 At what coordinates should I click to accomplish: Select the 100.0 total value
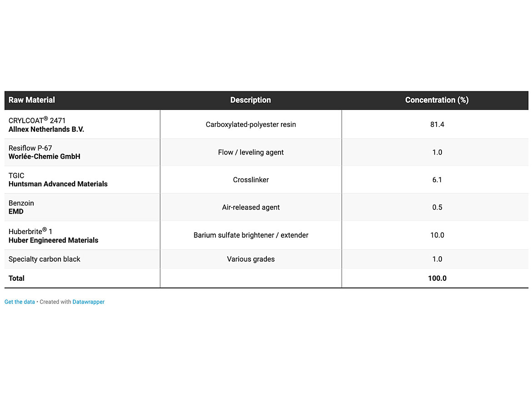click(x=437, y=278)
